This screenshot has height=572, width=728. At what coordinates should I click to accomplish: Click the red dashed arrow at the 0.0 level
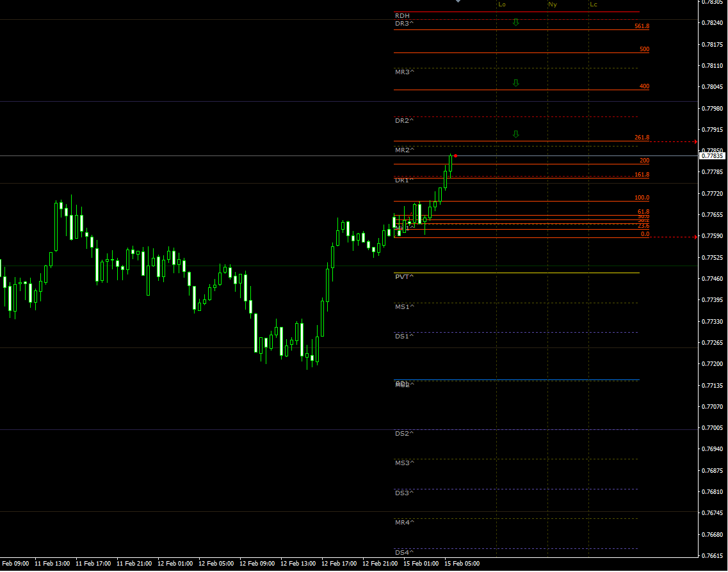pyautogui.click(x=695, y=236)
